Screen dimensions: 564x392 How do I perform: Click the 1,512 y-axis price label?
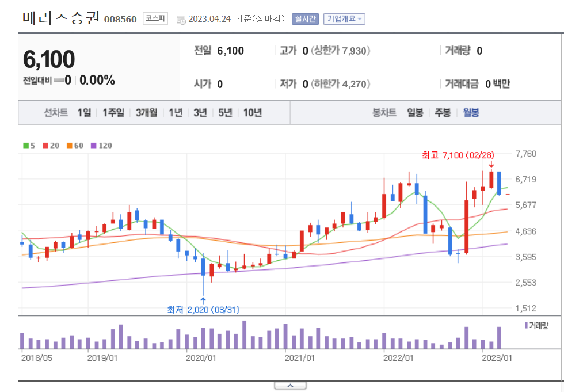point(526,309)
